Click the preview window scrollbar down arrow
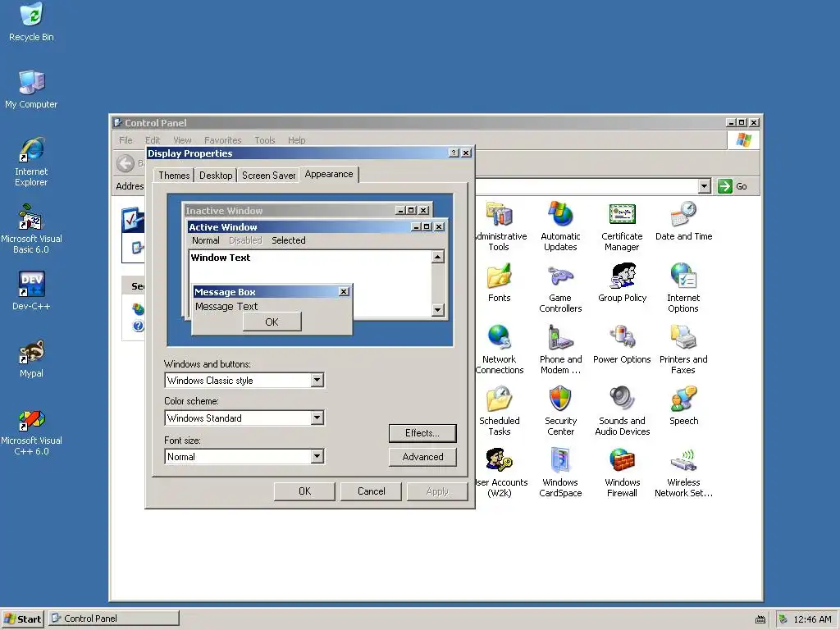This screenshot has height=630, width=840. [438, 309]
